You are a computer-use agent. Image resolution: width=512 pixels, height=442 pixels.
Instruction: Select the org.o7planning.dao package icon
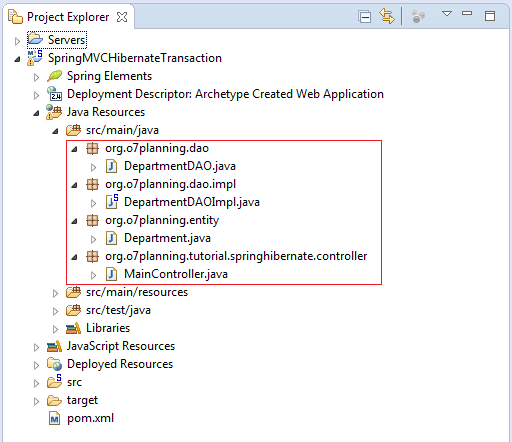(92, 148)
